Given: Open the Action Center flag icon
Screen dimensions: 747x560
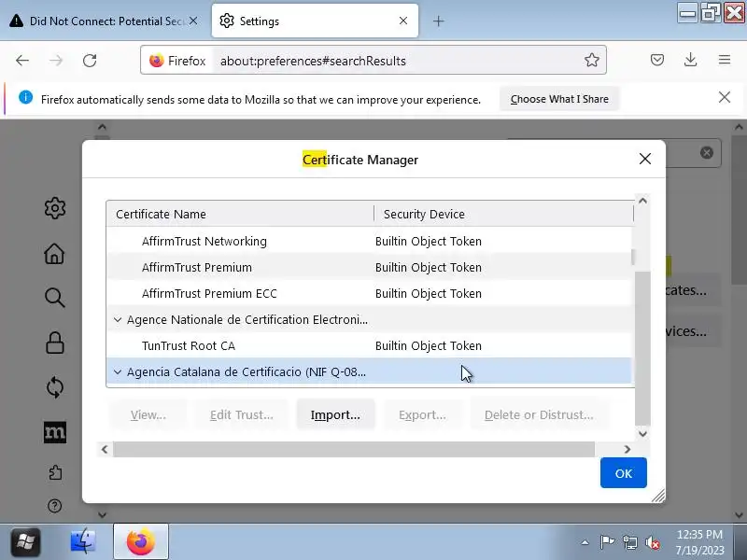Looking at the screenshot, I should point(607,542).
